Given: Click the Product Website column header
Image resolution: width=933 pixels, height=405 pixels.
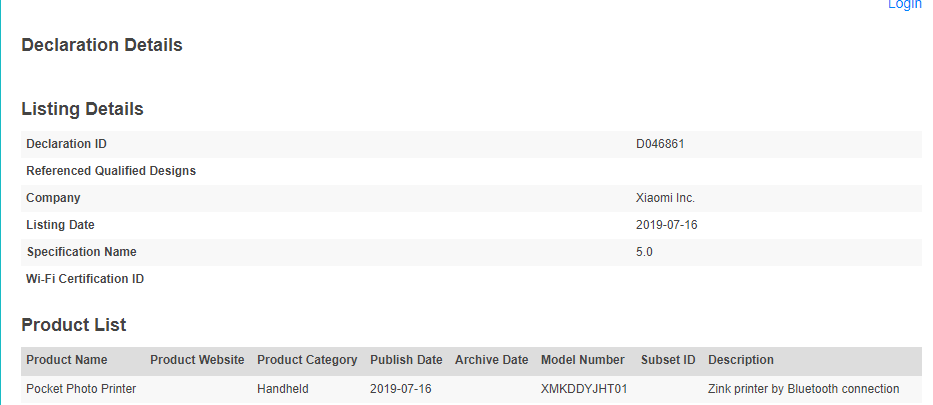Looking at the screenshot, I should tap(197, 360).
